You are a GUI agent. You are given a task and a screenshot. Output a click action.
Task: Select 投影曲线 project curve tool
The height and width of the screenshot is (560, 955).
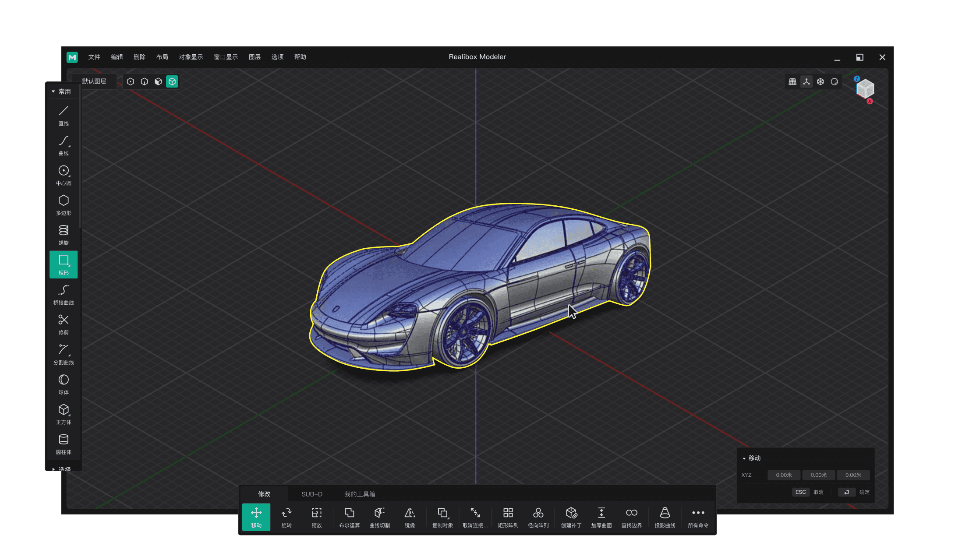point(665,517)
